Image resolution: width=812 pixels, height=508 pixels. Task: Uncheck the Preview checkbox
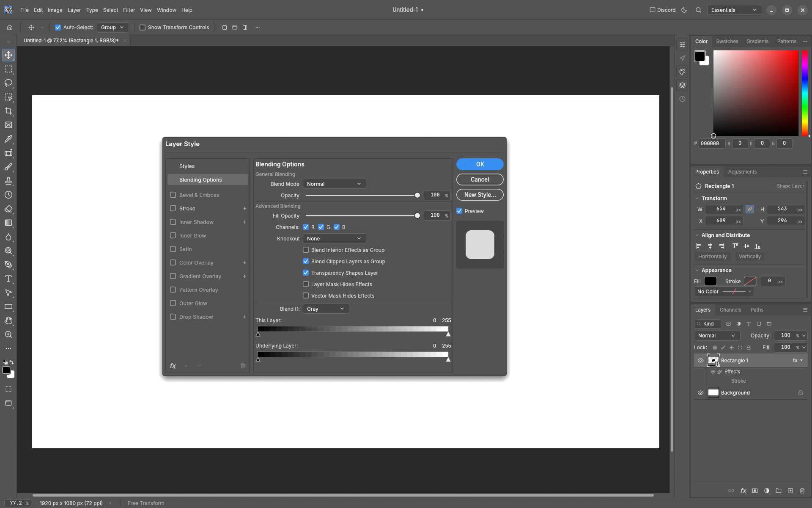coord(459,211)
